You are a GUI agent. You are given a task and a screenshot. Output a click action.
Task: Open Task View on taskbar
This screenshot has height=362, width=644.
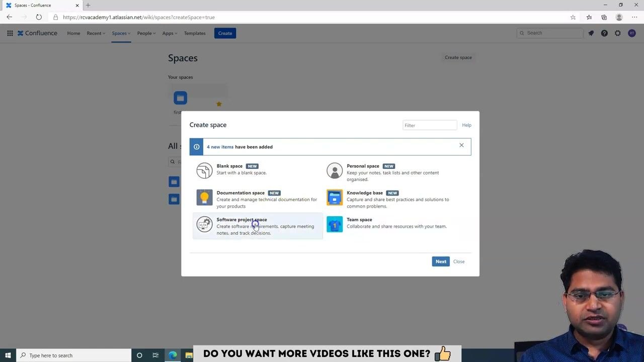(x=155, y=355)
